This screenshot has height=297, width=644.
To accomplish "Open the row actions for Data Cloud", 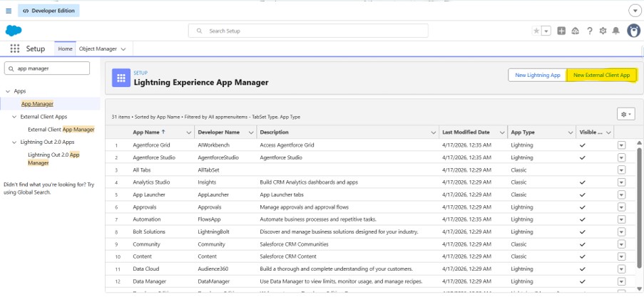I will 621,269.
